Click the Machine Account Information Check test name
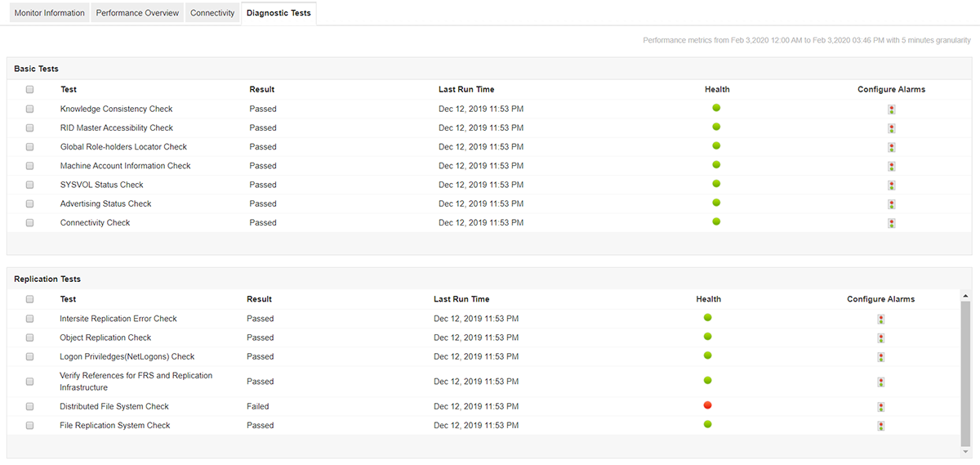Viewport: 980px width, 465px height. pos(125,166)
